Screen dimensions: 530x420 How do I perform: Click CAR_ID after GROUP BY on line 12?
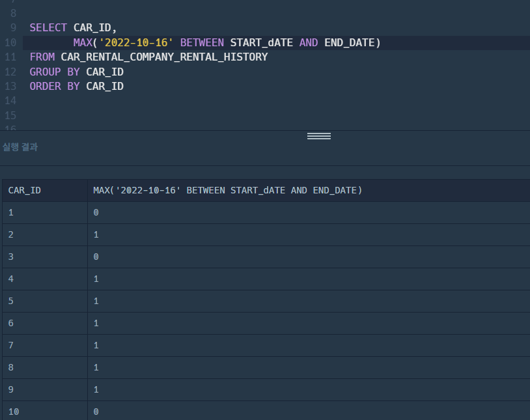point(105,72)
